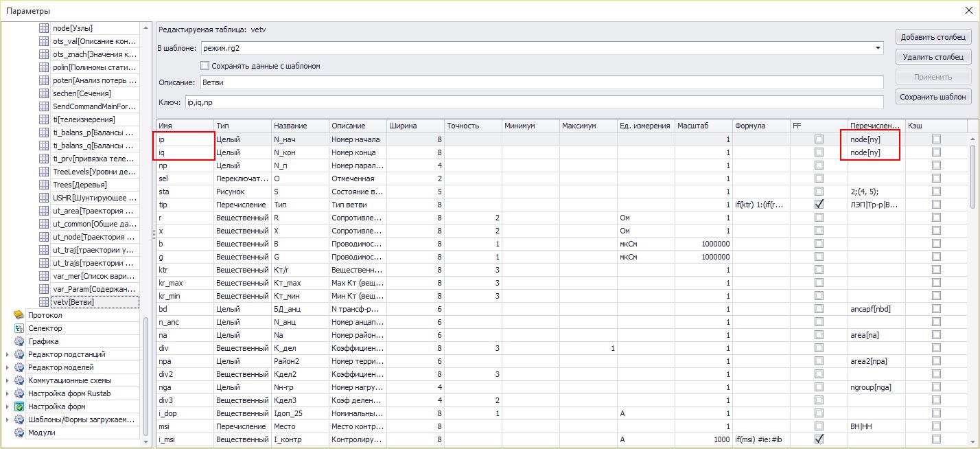Image resolution: width=980 pixels, height=449 pixels.
Task: Click the Trees[Деревья] table icon
Action: click(45, 185)
